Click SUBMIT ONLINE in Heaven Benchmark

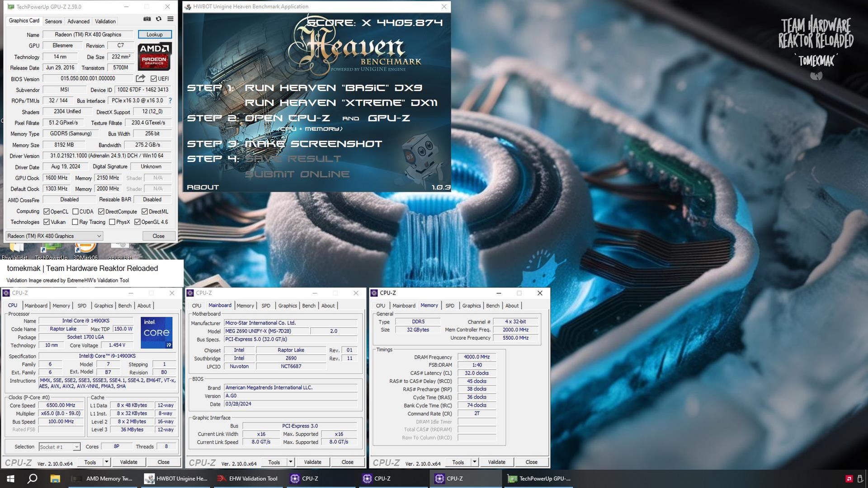[297, 174]
